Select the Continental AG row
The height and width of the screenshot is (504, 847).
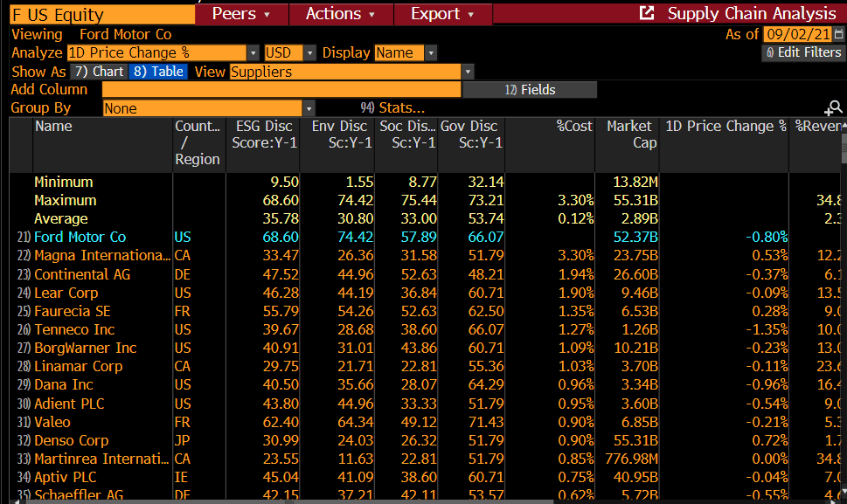point(427,274)
